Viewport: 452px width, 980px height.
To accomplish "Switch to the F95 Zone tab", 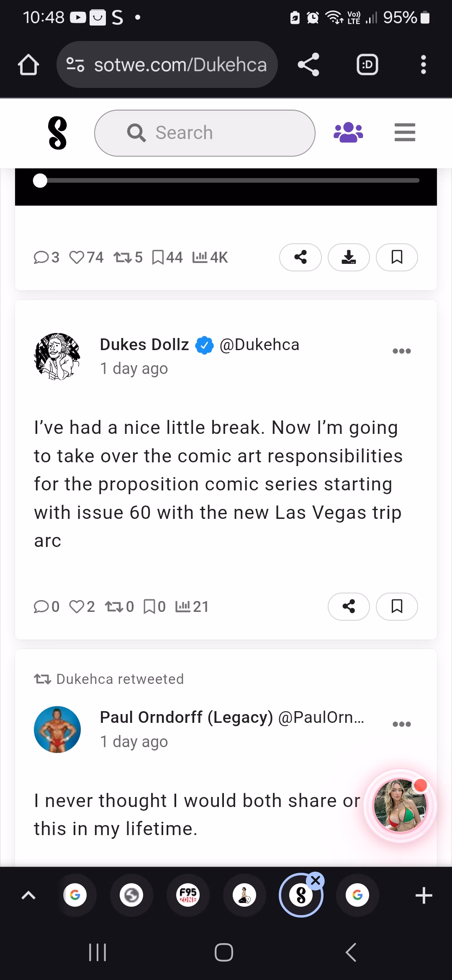I will point(188,895).
